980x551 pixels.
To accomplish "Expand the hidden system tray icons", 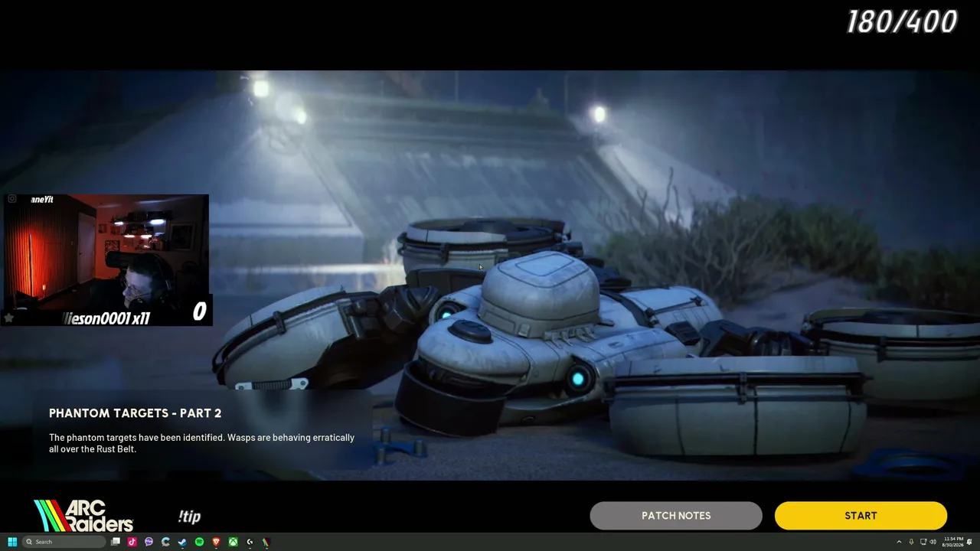I will coord(900,542).
